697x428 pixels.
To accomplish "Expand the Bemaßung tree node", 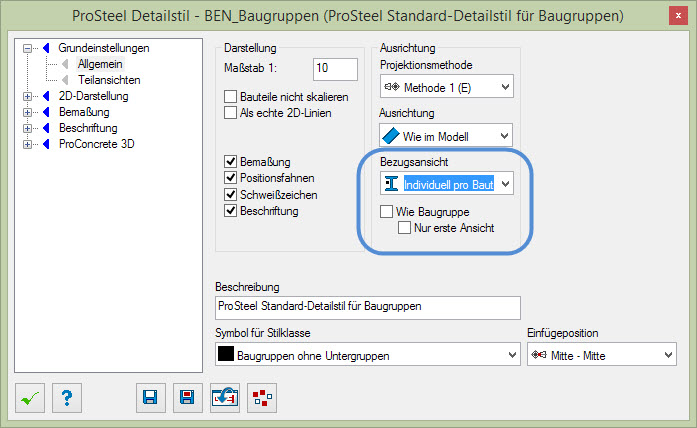I will point(28,112).
